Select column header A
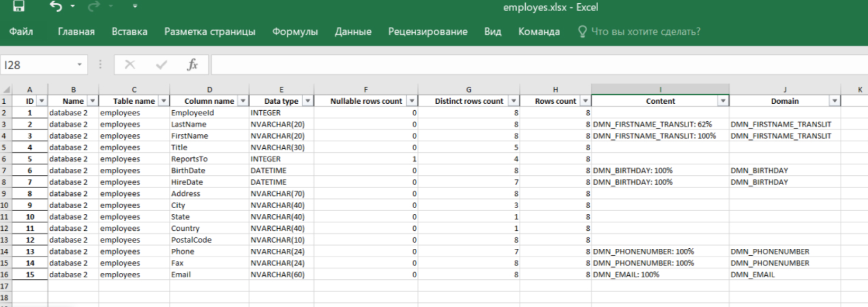The width and height of the screenshot is (868, 307). 30,89
